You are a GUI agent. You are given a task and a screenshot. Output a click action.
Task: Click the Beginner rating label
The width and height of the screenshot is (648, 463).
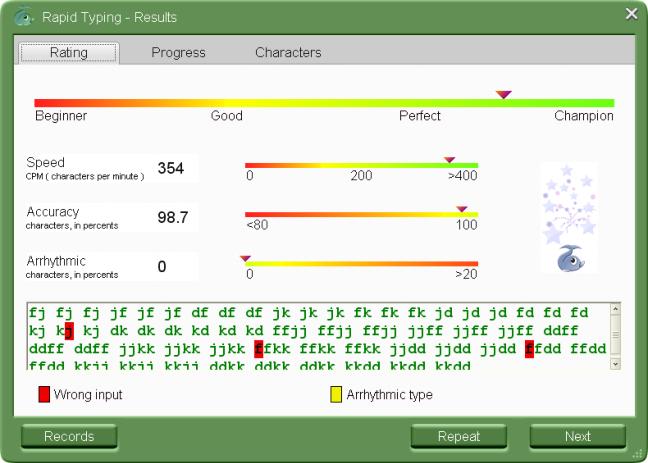tap(61, 116)
